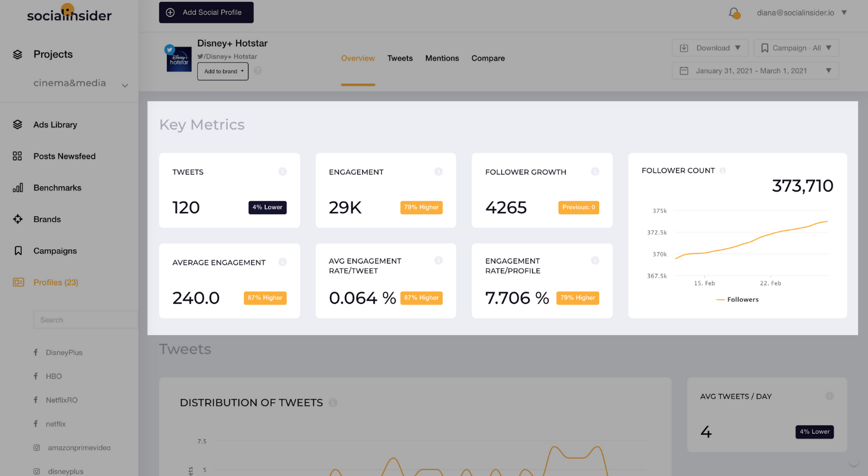Open the Projects section
This screenshot has height=476, width=868.
[53, 54]
